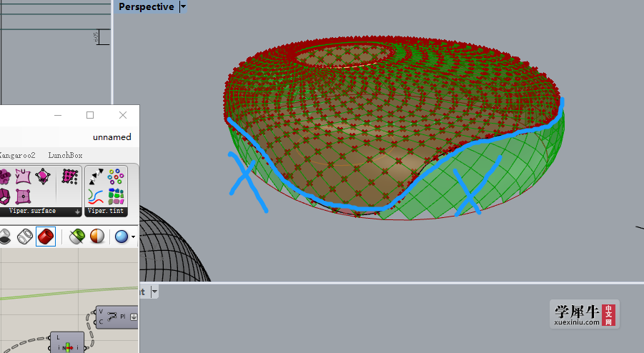The height and width of the screenshot is (353, 644).
Task: Select the colored curves tint icon
Action: tap(96, 197)
